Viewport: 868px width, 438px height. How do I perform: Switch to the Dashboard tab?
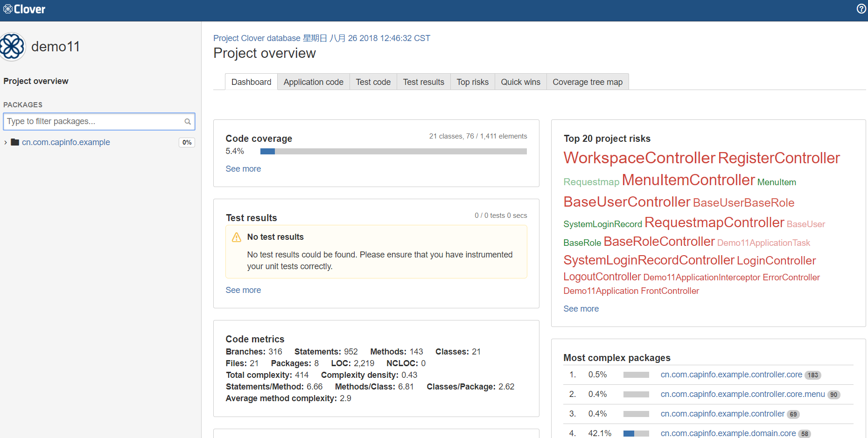click(x=251, y=82)
